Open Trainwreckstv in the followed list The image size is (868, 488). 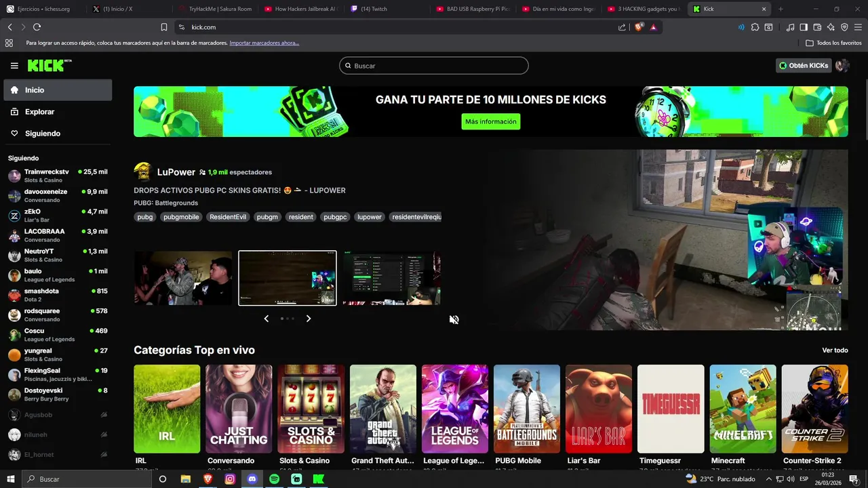click(58, 176)
